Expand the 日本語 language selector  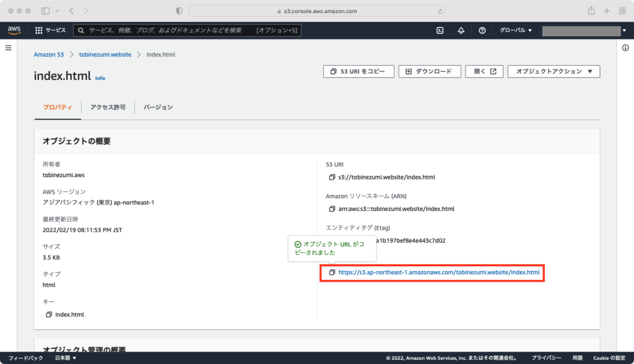pyautogui.click(x=66, y=358)
